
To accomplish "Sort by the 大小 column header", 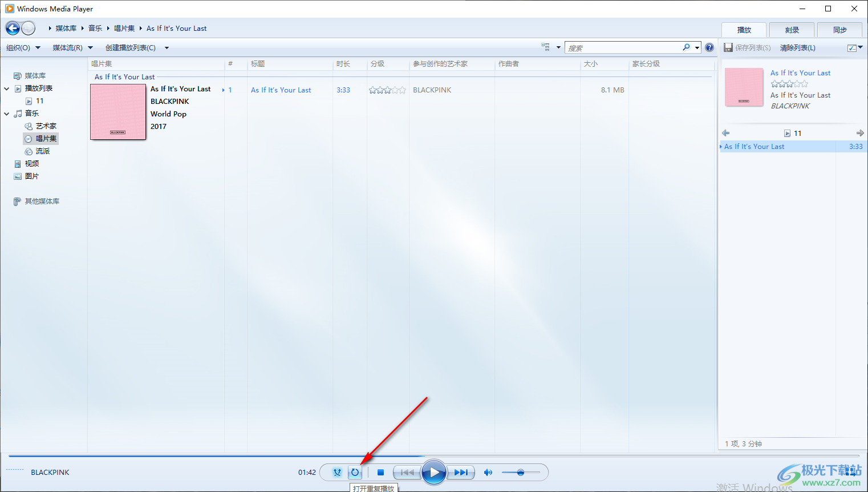I will pyautogui.click(x=604, y=64).
